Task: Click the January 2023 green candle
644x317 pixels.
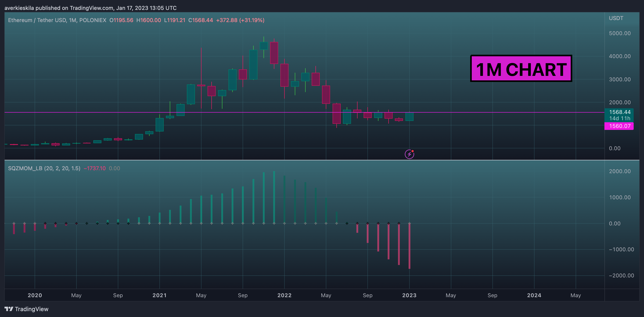Action: (409, 116)
